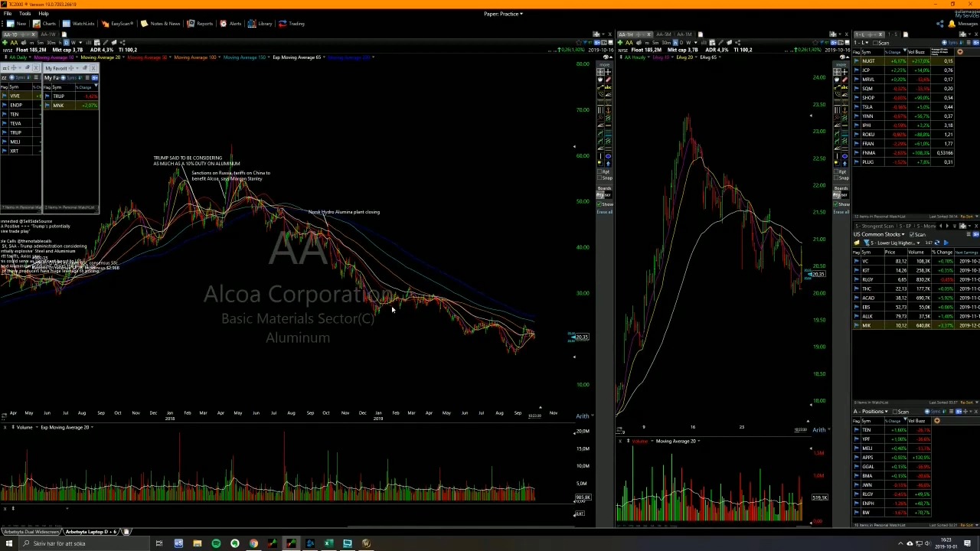
Task: Switch to the 1 - S watchlist tab
Action: pos(893,34)
